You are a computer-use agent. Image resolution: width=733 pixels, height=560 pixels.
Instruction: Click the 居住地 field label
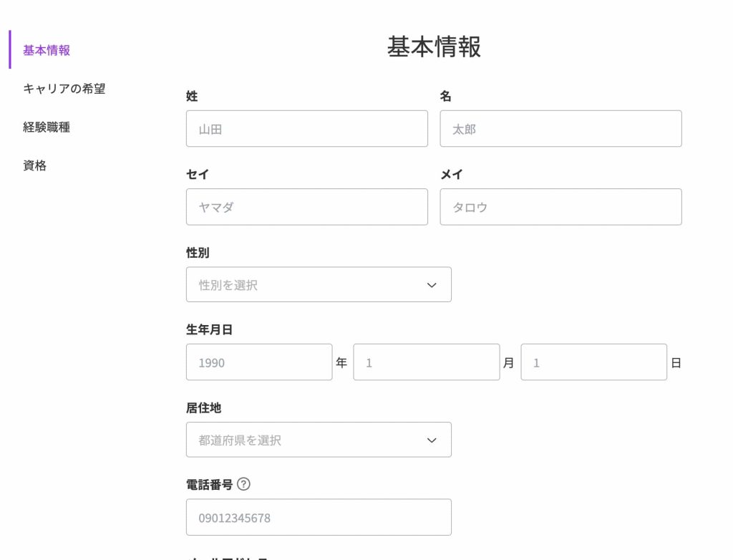(203, 407)
